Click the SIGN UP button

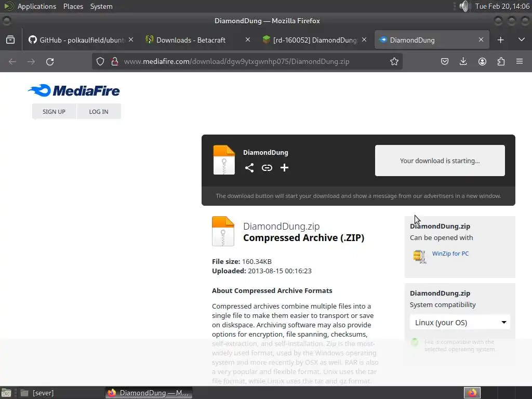pyautogui.click(x=54, y=112)
